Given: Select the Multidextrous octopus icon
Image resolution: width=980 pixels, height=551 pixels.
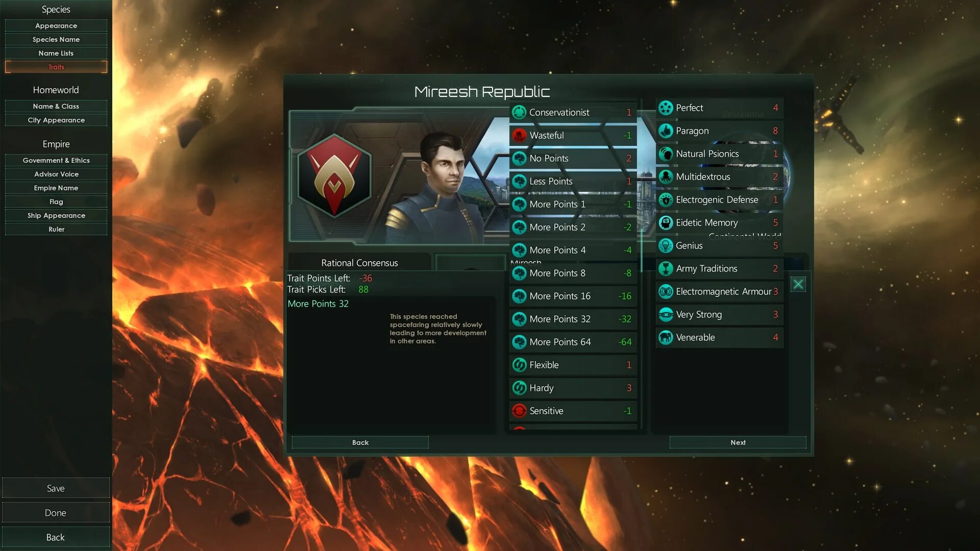Looking at the screenshot, I should click(666, 177).
